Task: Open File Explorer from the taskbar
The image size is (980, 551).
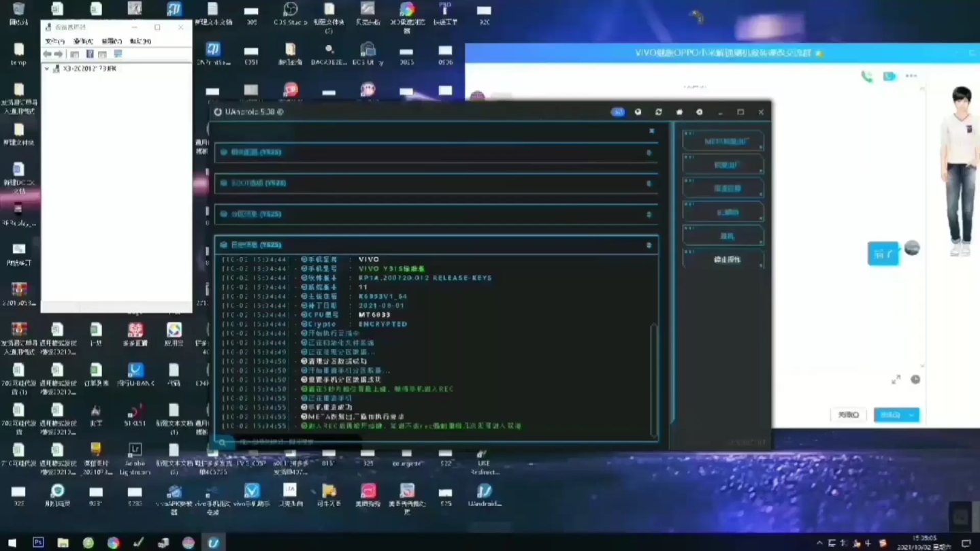Action: point(63,542)
